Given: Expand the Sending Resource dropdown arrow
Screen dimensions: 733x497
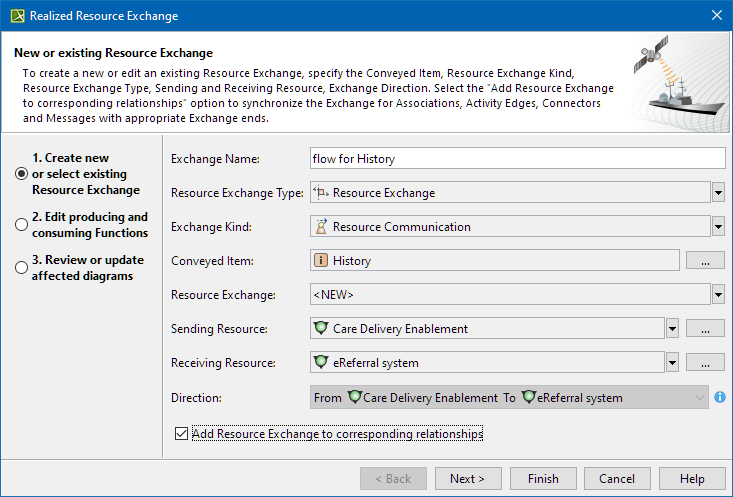Looking at the screenshot, I should click(672, 329).
